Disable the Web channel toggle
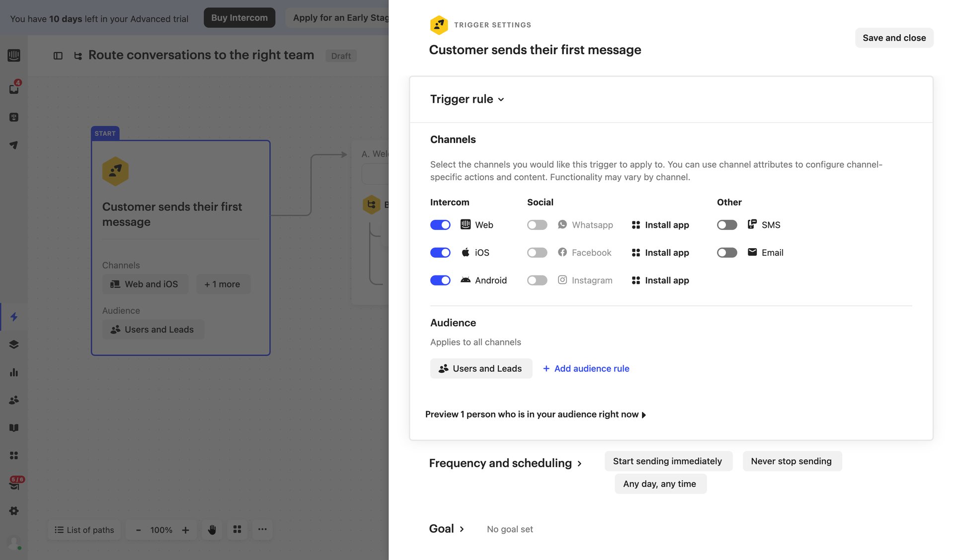The width and height of the screenshot is (954, 560). (440, 224)
